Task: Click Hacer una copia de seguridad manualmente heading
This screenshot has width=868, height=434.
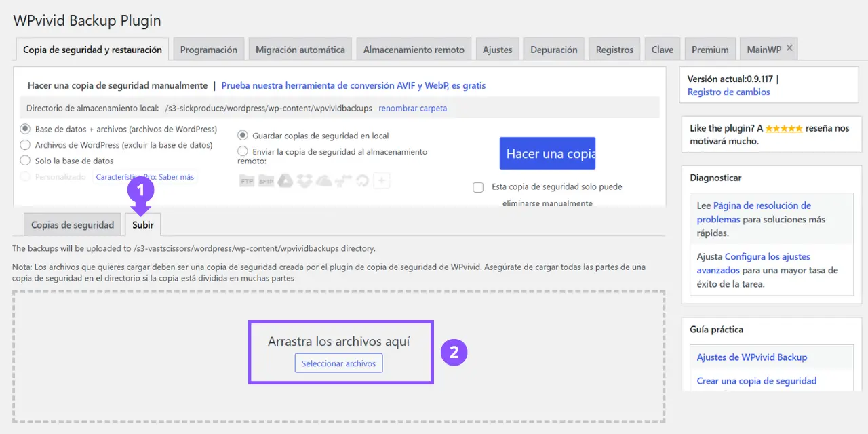Action: coord(117,86)
